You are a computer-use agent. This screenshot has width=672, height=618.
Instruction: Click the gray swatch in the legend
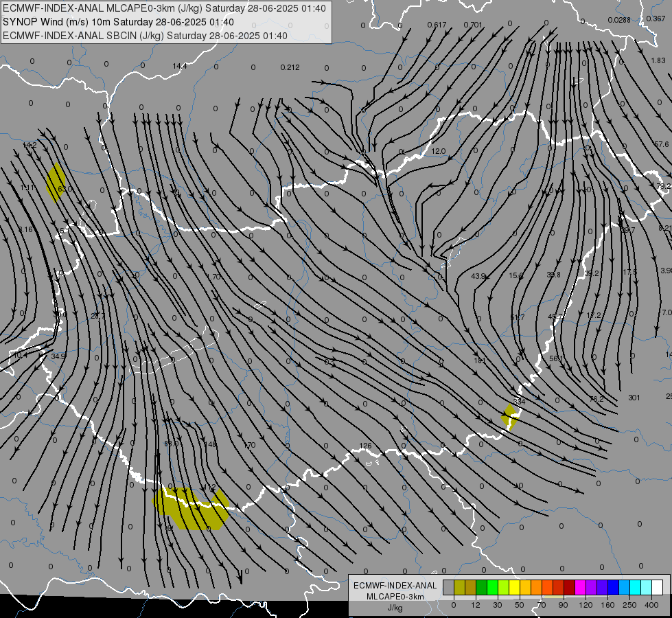449,587
